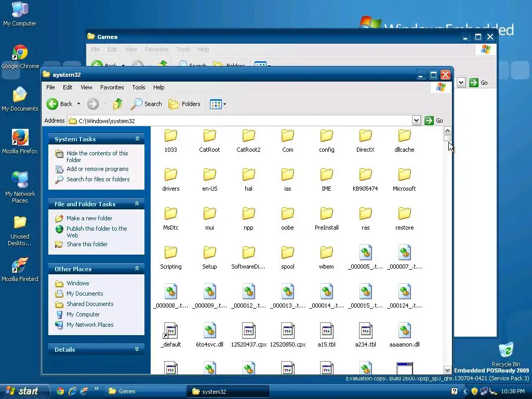Click the security shield tray icon
This screenshot has height=399, width=532.
(475, 391)
